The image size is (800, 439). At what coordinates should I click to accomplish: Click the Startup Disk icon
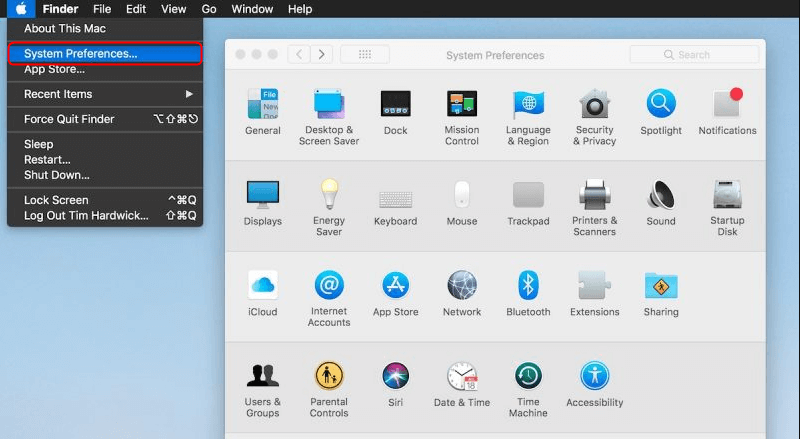point(727,195)
